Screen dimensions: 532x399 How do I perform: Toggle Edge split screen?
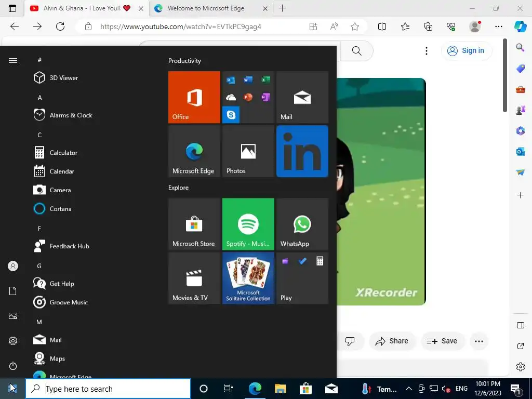coord(382,26)
